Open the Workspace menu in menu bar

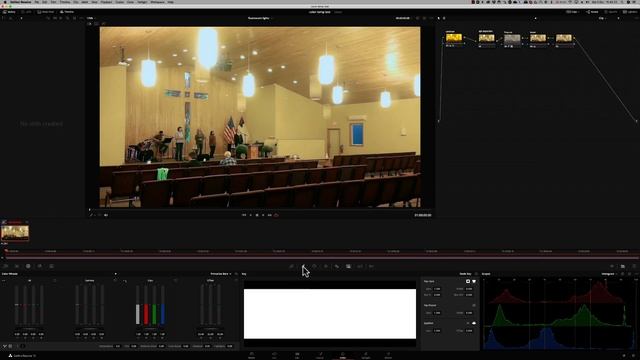point(158,2)
